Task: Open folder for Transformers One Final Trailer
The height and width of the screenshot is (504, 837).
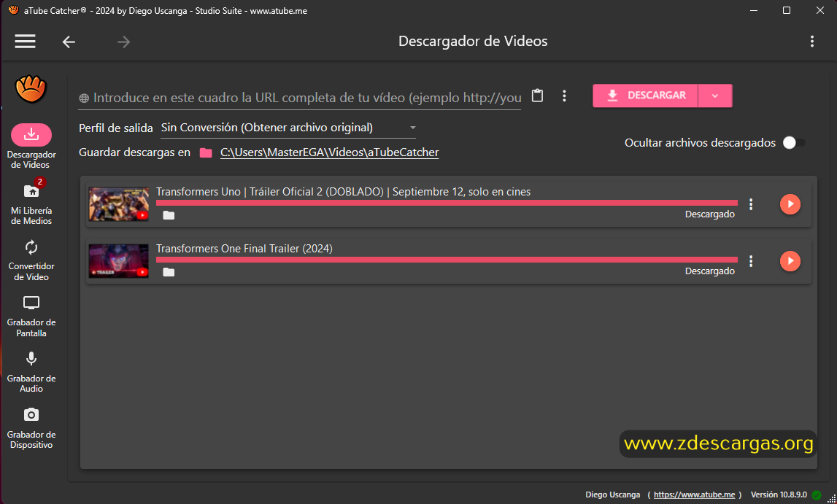Action: pyautogui.click(x=169, y=273)
